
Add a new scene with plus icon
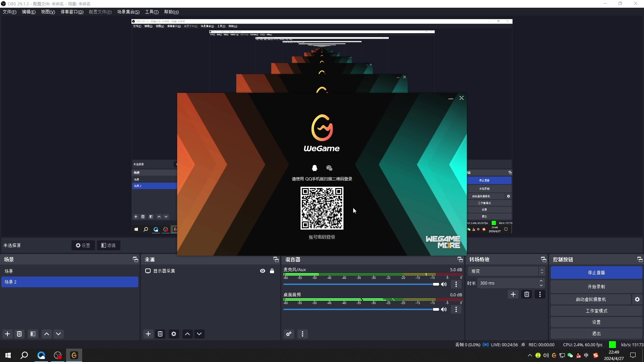tap(7, 334)
